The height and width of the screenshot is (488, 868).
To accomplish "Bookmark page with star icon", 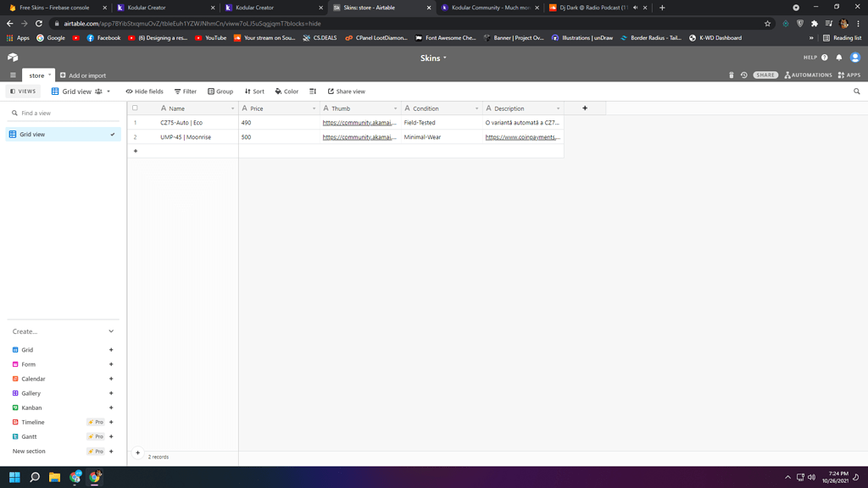I will click(767, 24).
